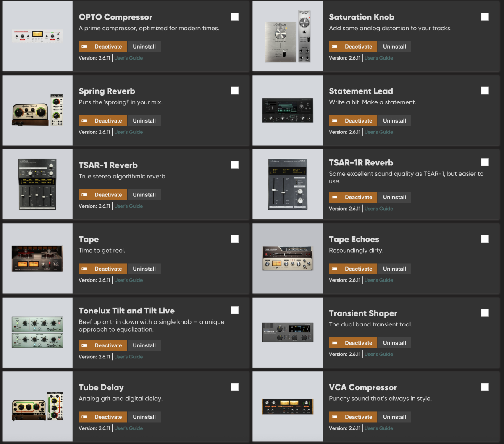504x444 pixels.
Task: Open the TSAR-1R Reverb thumbnail
Action: coord(288,184)
